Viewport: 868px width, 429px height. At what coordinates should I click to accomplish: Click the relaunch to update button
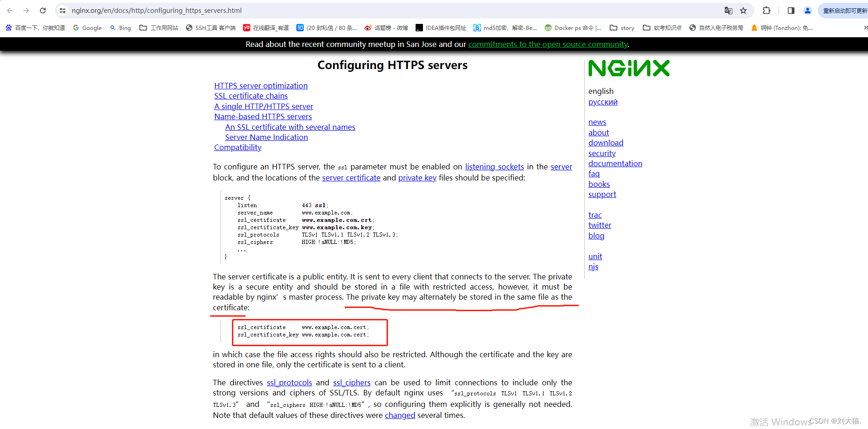(844, 11)
